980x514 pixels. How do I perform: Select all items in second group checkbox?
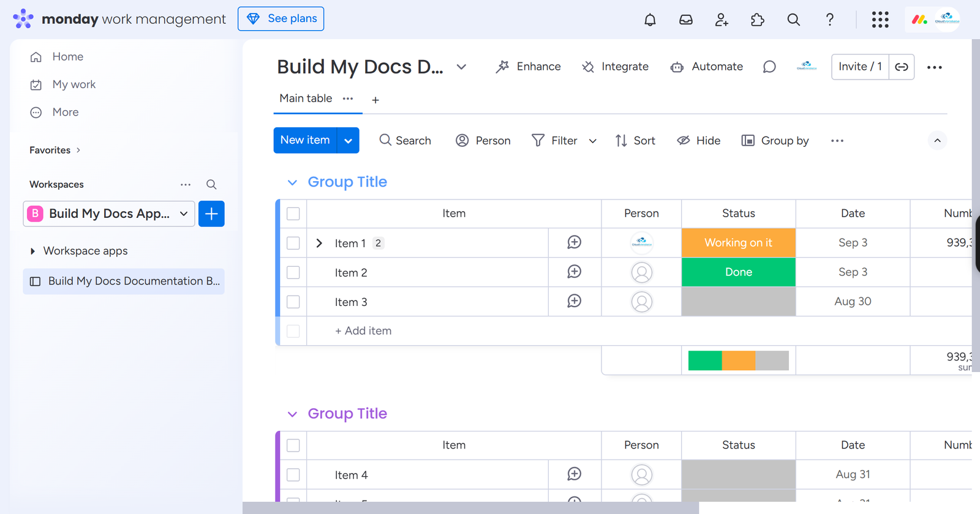click(x=293, y=445)
